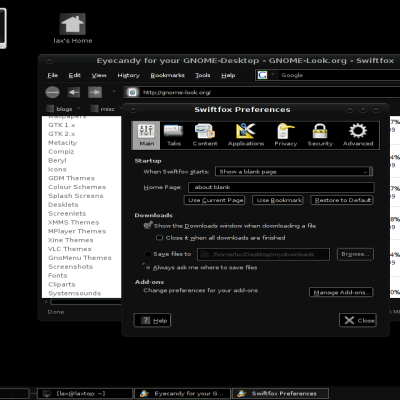Screen dimensions: 400x400
Task: Open VLC Themes link
Action: click(70, 249)
